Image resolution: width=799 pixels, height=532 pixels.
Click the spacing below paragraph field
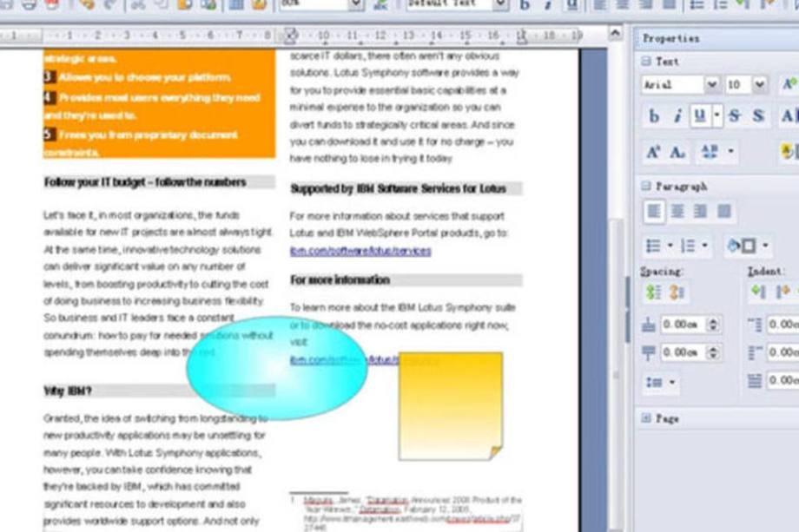tap(683, 352)
